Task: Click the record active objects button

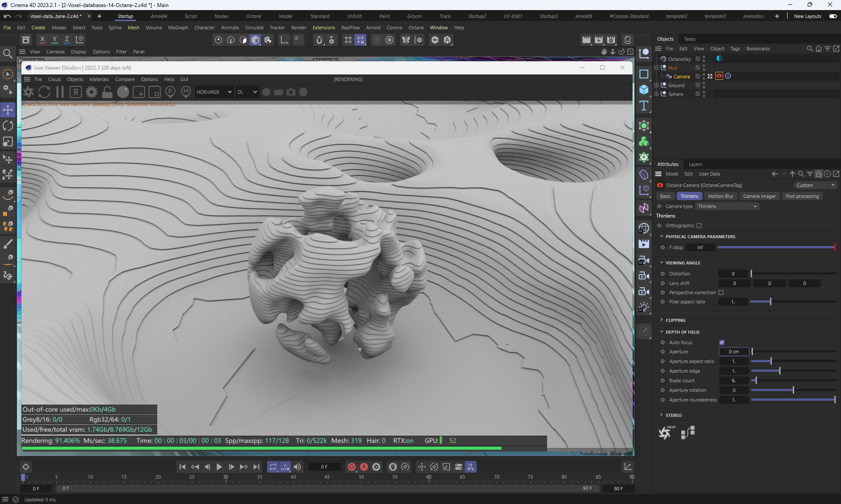Action: [x=351, y=467]
